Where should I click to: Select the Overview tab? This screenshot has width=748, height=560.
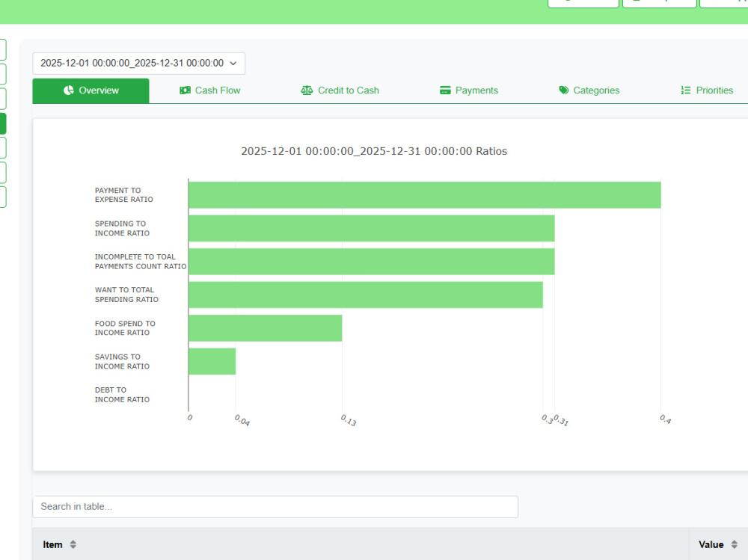pos(91,90)
